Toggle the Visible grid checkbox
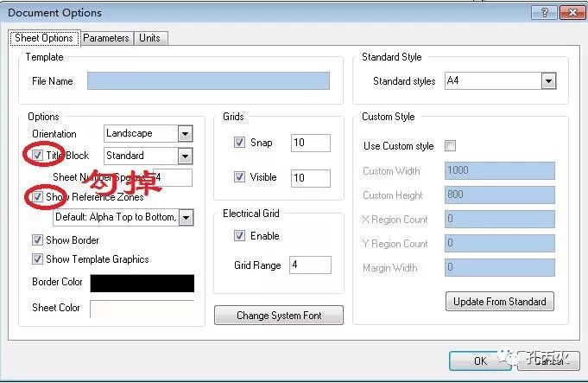This screenshot has height=383, width=588. (239, 177)
